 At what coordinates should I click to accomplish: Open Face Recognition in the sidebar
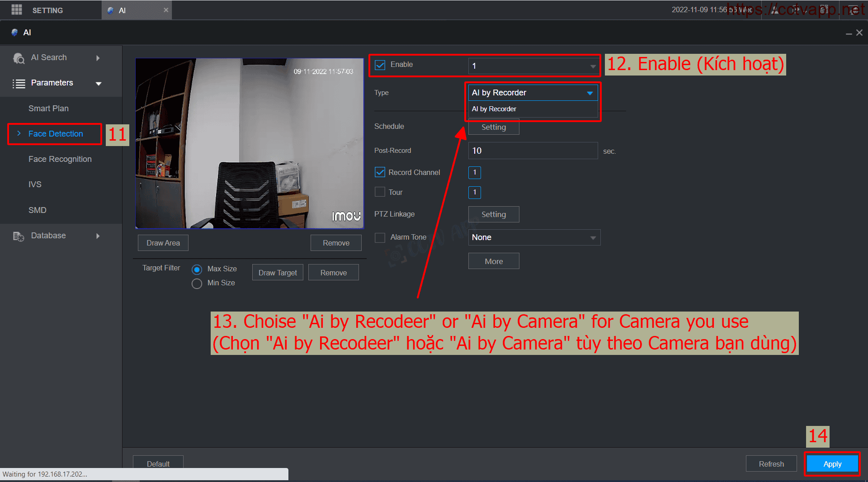60,159
